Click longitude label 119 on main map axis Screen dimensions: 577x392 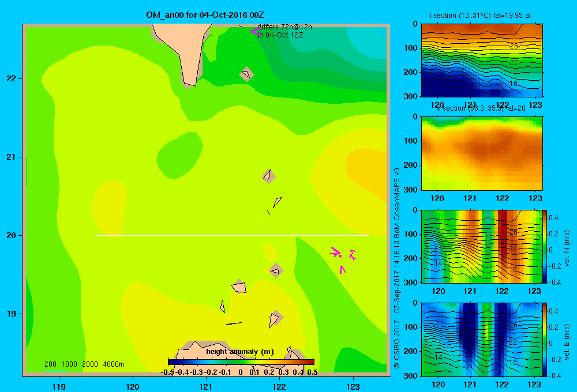pos(59,386)
